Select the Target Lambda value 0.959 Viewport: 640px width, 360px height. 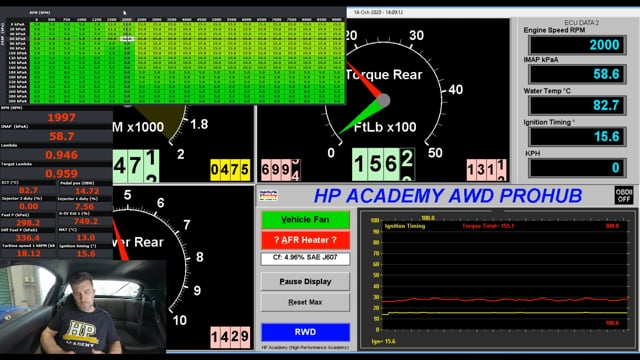point(62,174)
